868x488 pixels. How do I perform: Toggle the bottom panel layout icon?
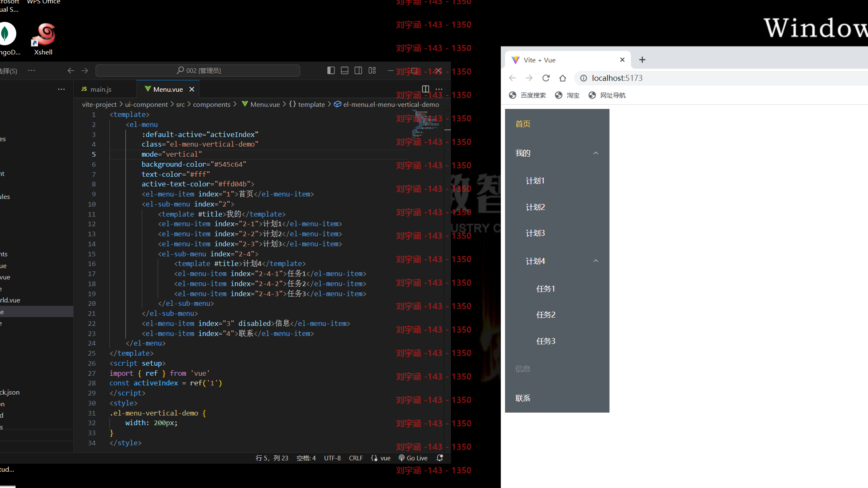(345, 70)
